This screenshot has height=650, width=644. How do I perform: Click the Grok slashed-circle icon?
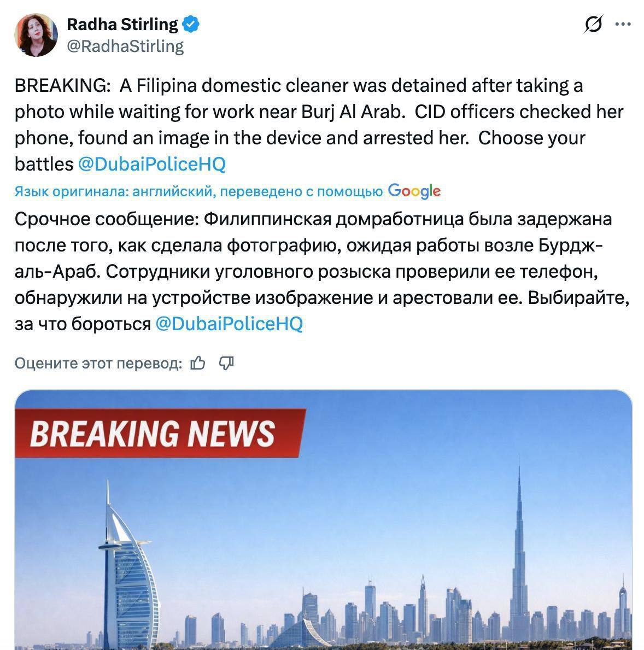[x=593, y=24]
